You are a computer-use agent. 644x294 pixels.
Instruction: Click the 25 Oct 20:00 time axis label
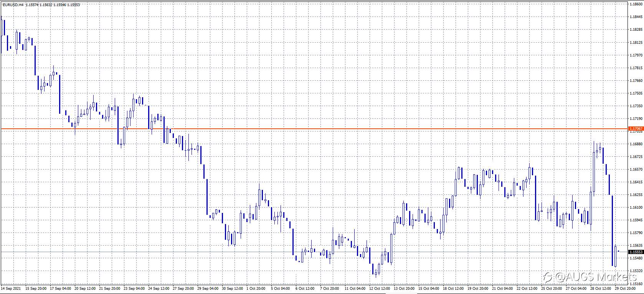[x=552, y=288]
